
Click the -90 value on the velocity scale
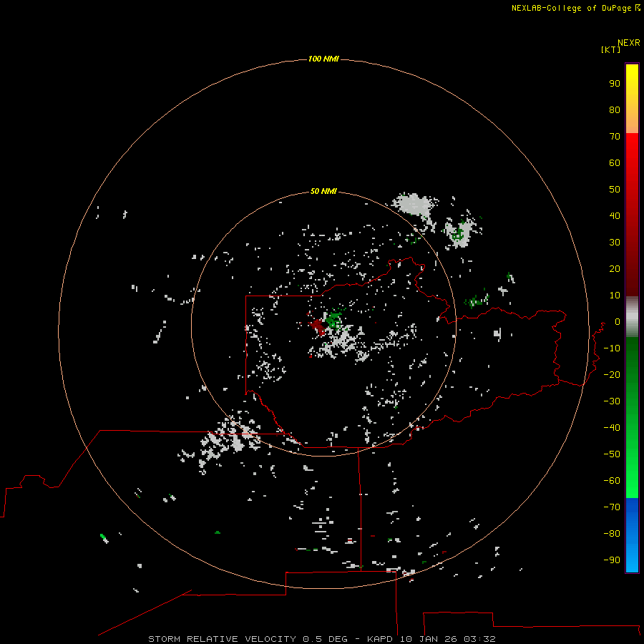612,560
